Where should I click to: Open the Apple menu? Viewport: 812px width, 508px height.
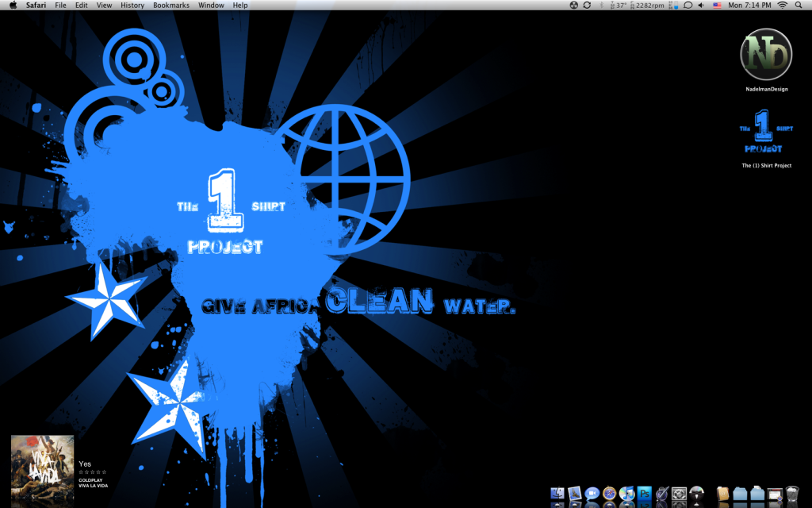13,6
